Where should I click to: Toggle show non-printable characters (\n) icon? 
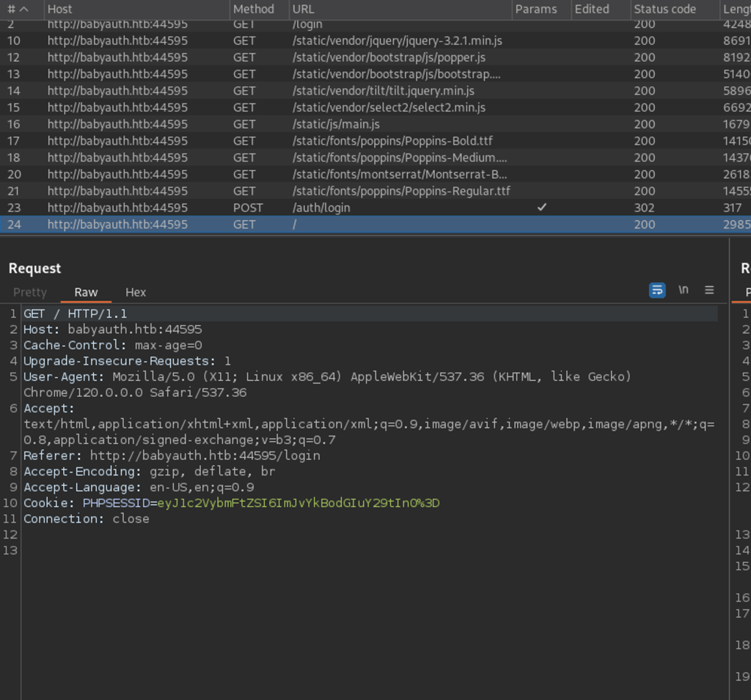[684, 290]
